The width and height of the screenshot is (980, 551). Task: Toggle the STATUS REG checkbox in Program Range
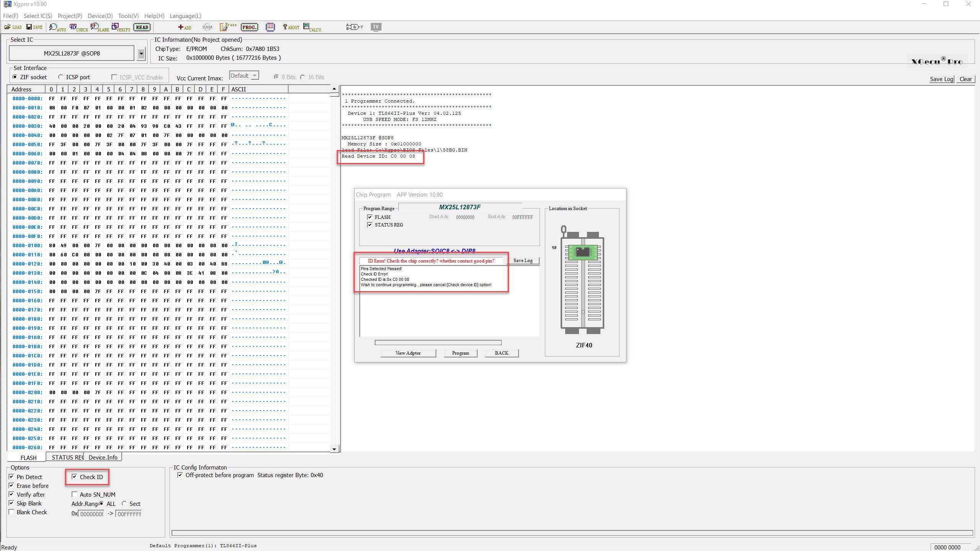click(370, 225)
